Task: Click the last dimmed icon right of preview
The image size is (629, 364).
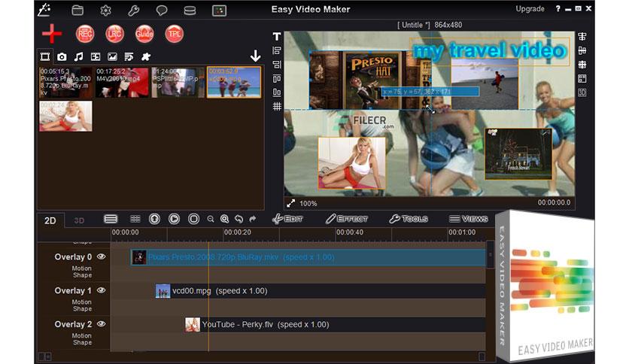Action: [582, 93]
